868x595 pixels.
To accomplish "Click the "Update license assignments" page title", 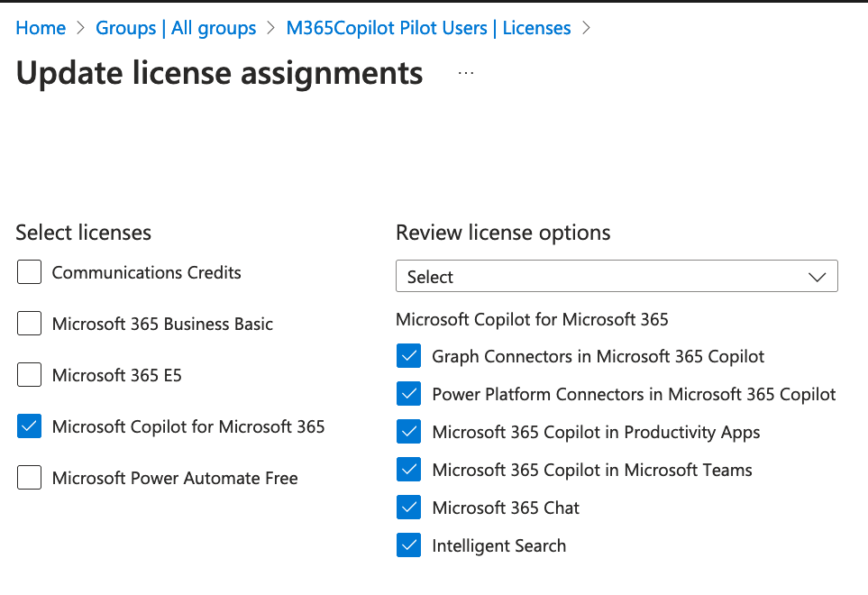I will coord(219,74).
